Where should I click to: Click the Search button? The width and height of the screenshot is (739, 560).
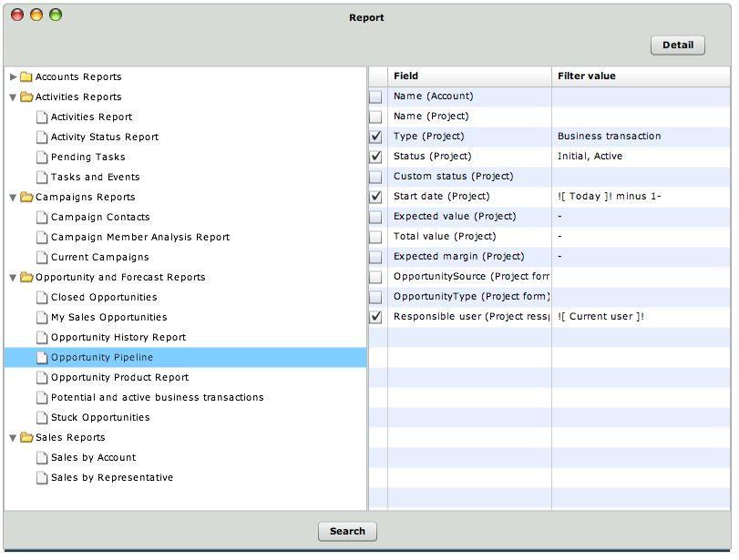(x=347, y=531)
